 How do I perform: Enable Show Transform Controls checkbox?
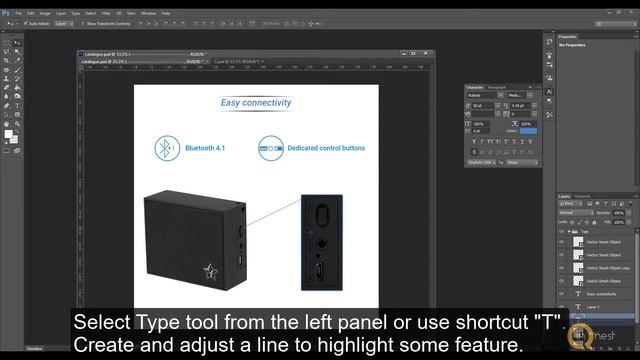(83, 24)
